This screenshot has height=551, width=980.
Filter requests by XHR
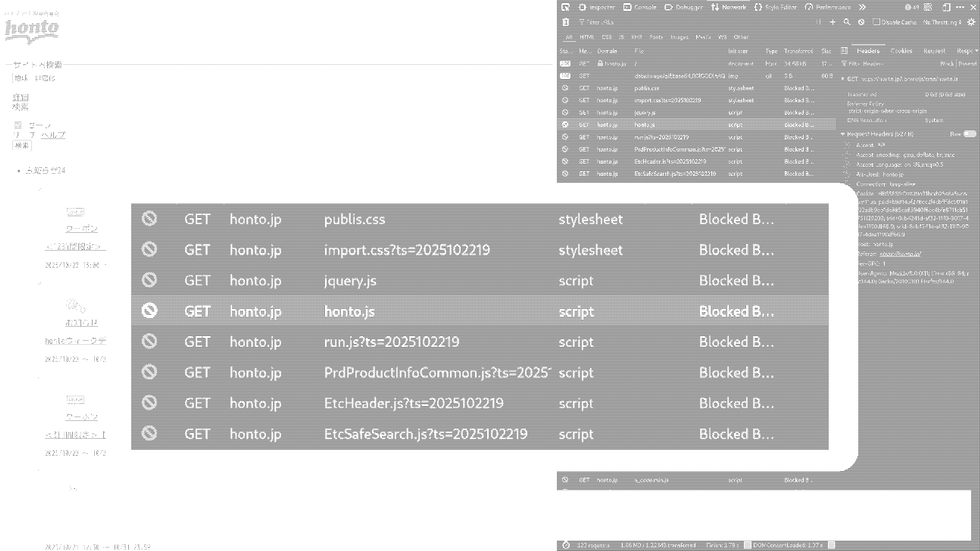pyautogui.click(x=637, y=37)
